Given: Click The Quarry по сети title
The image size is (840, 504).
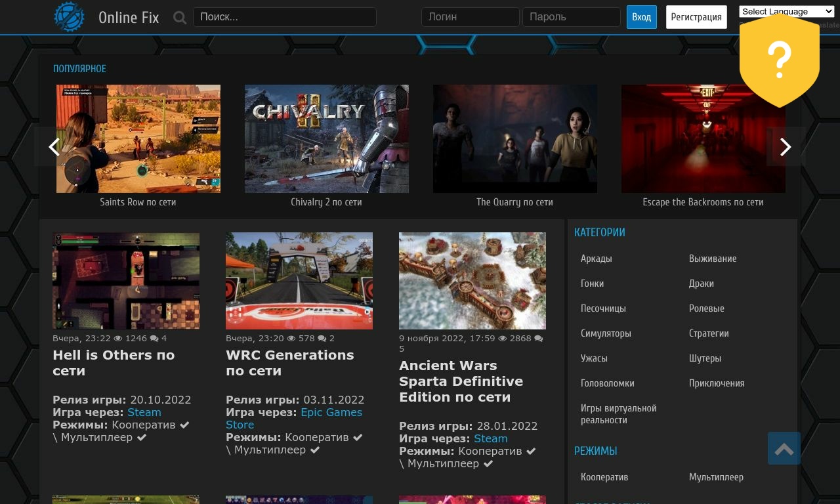Looking at the screenshot, I should click(514, 202).
